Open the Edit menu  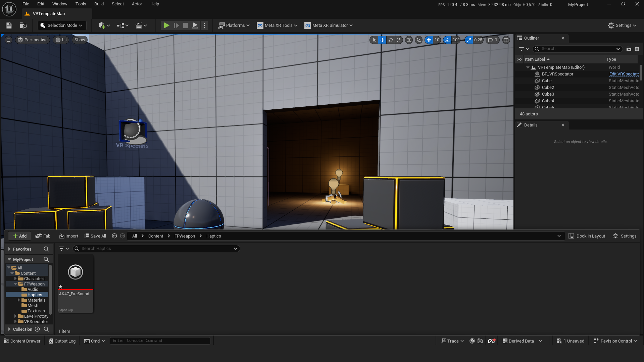pos(41,4)
